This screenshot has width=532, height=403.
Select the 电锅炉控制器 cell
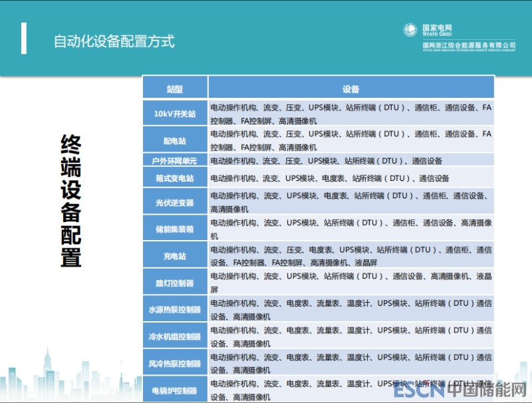click(175, 390)
